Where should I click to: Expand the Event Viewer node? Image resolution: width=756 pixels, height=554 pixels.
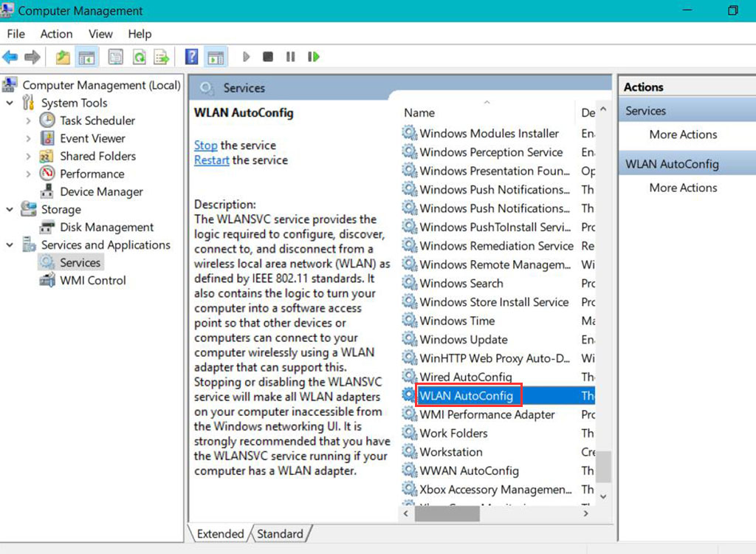29,139
